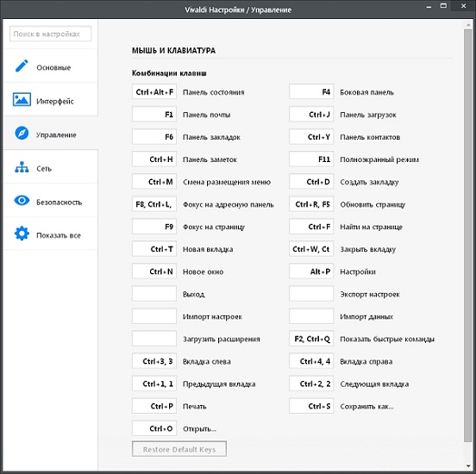Edit shortcut field for Панель контактов
The height and width of the screenshot is (474, 476).
(x=311, y=136)
